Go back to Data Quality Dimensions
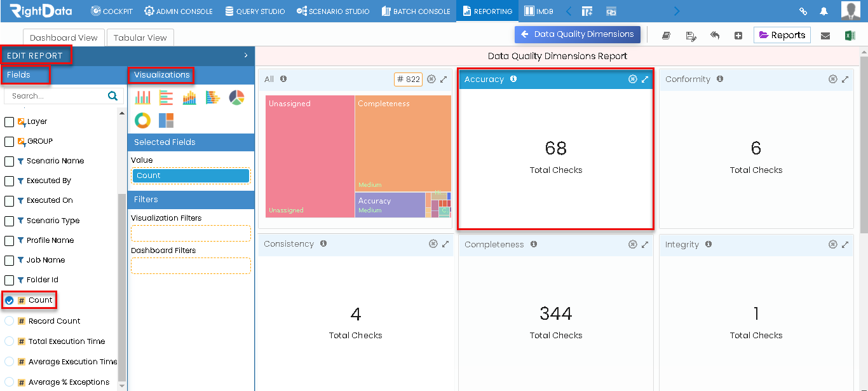Viewport: 868px width, 391px height. point(577,34)
